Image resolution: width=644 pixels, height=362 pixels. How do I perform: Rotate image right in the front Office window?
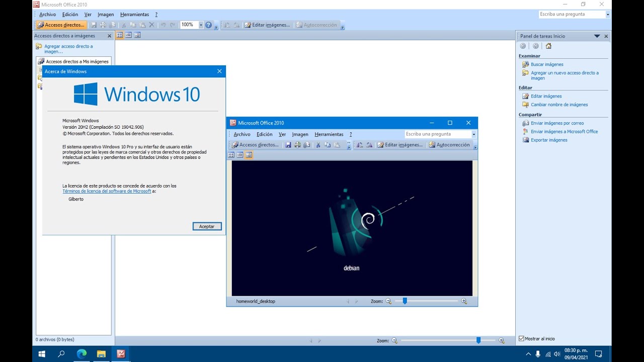(x=369, y=145)
